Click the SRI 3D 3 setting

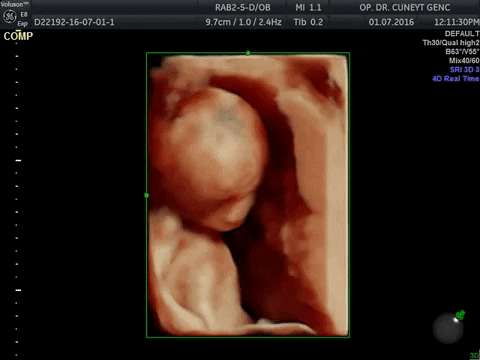tap(464, 70)
